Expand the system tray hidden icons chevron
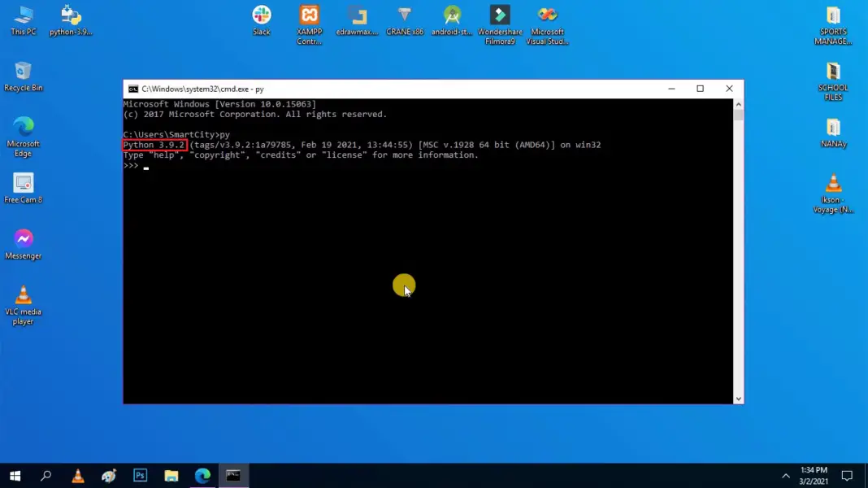Viewport: 868px width, 488px height. [x=785, y=475]
